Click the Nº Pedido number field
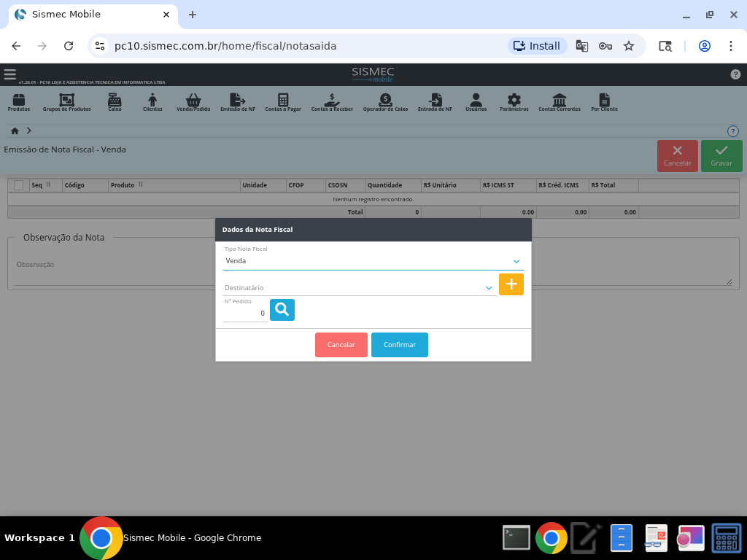Image resolution: width=747 pixels, height=560 pixels. 245,313
